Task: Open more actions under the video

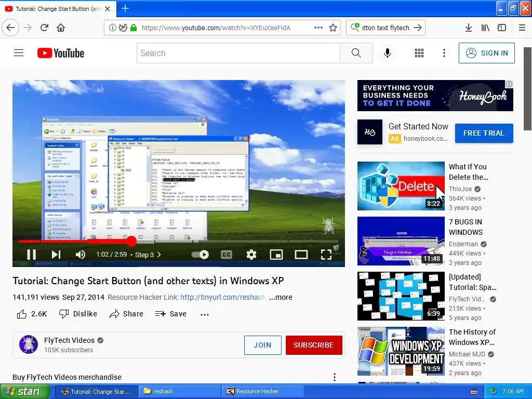Action: (205, 314)
